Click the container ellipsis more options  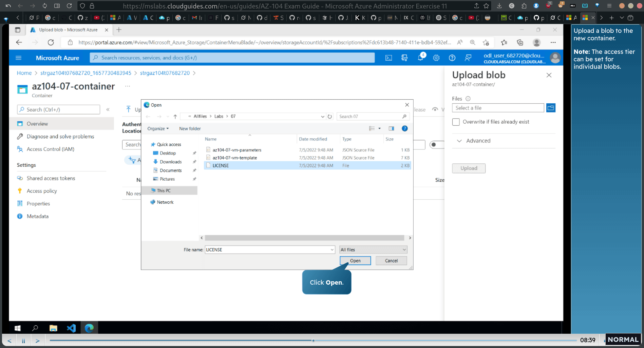(x=127, y=86)
